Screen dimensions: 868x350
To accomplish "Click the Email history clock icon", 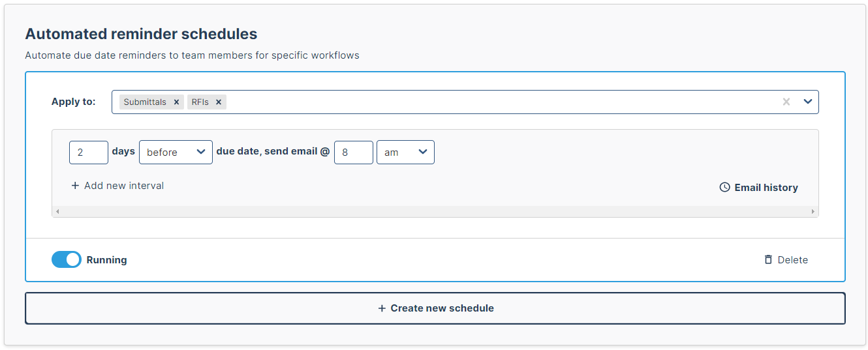I will point(724,187).
